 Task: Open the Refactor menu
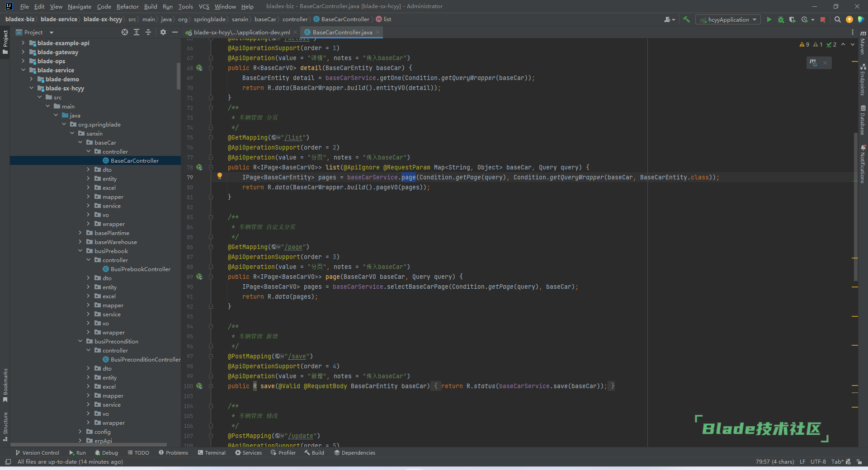[127, 6]
